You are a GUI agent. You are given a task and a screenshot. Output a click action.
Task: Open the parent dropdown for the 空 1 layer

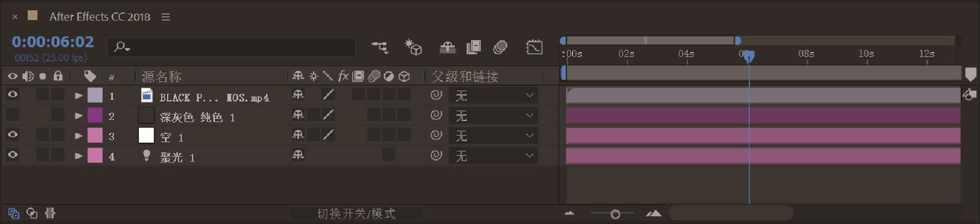point(493,136)
